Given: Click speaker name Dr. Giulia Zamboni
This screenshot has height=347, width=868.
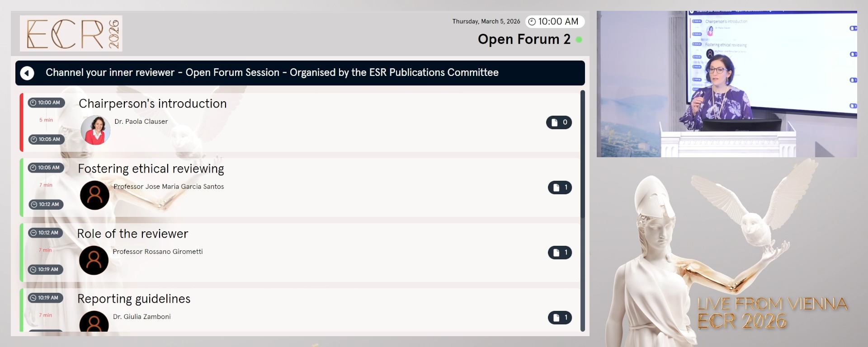Looking at the screenshot, I should tap(142, 317).
